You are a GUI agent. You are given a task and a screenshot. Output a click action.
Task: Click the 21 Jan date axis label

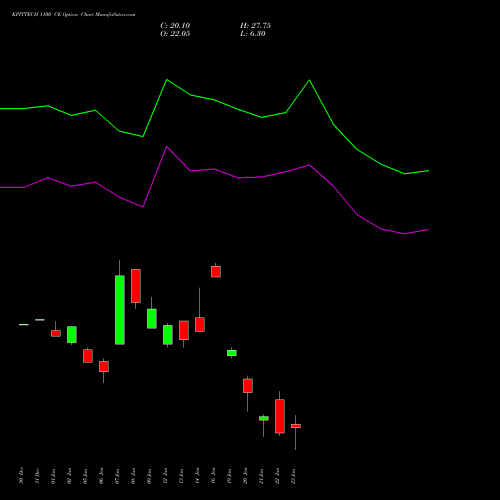coord(261,476)
